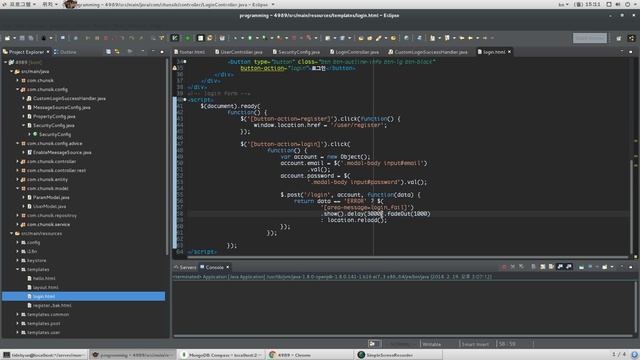Viewport: 640px width, 360px height.
Task: Expand CustomLoginSuccessHandler.java in the tree
Action: coord(23,98)
